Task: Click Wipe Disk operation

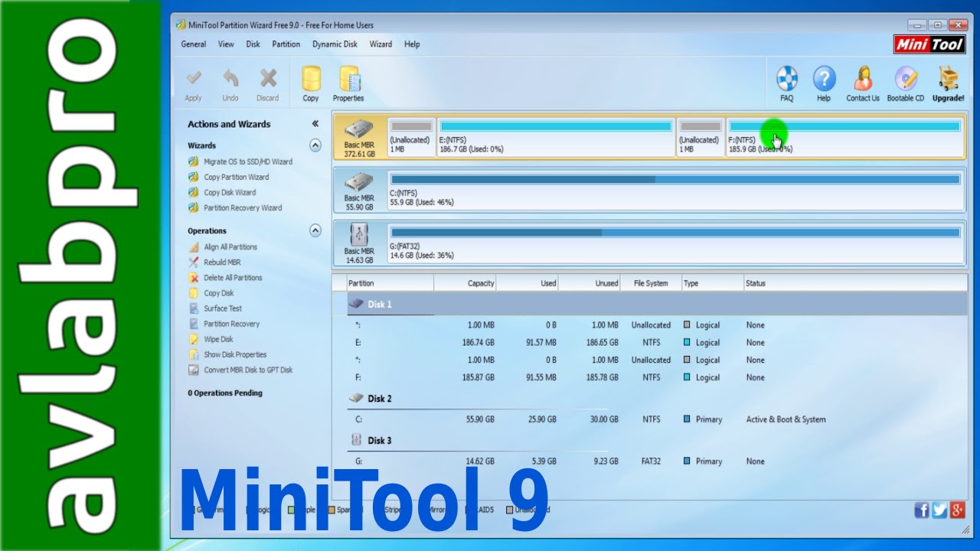Action: (x=211, y=339)
